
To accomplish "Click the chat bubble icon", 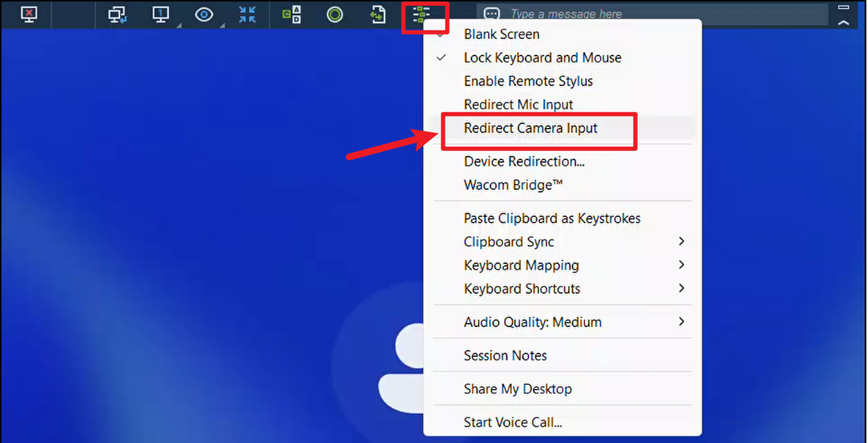I will 492,14.
